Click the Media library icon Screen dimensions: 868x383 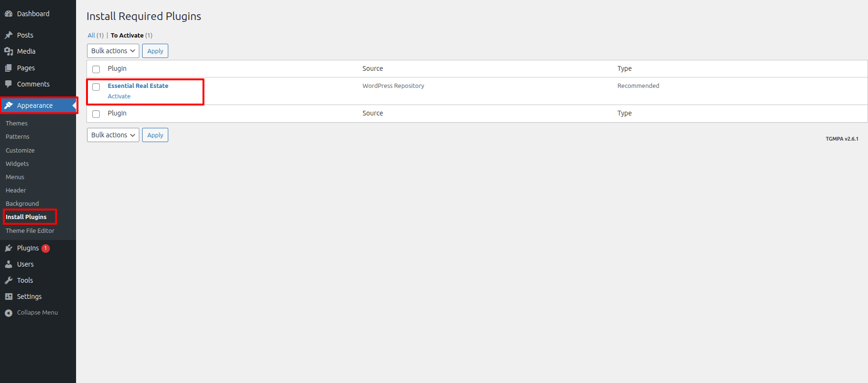point(9,51)
